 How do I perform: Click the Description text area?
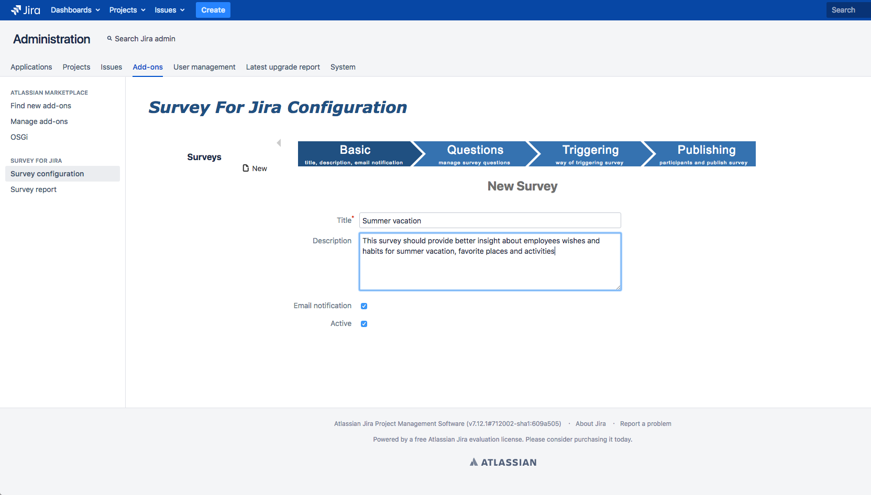pos(490,262)
